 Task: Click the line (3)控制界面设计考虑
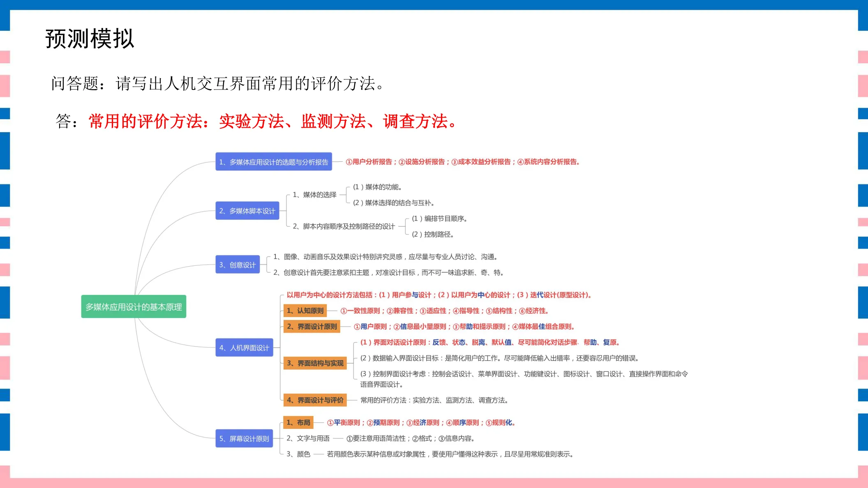tap(524, 379)
